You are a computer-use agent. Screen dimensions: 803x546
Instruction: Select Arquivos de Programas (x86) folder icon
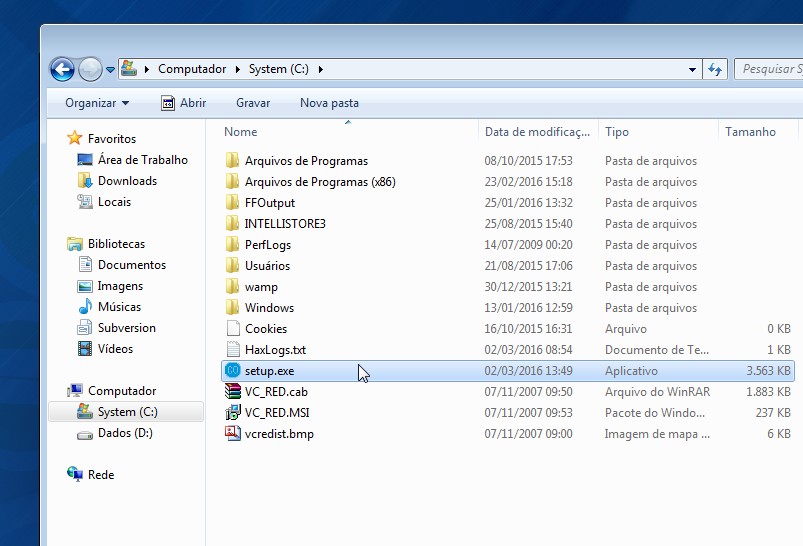pyautogui.click(x=233, y=181)
